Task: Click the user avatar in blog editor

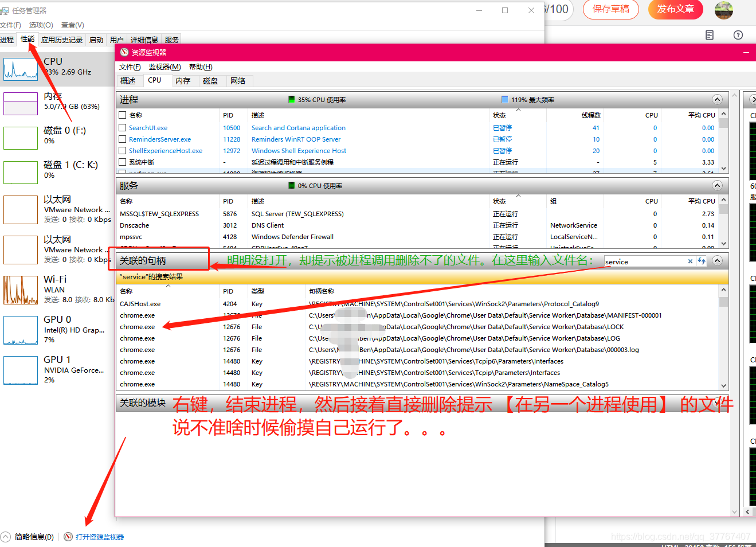Action: tap(724, 9)
